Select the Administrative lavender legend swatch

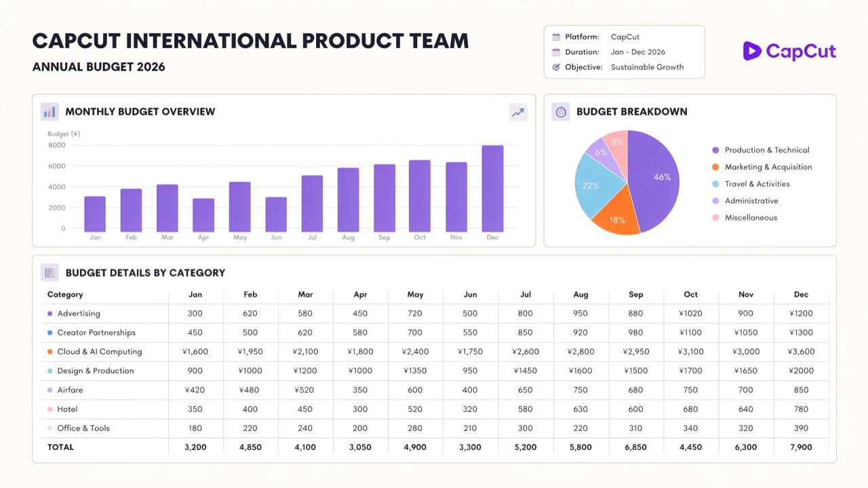715,201
